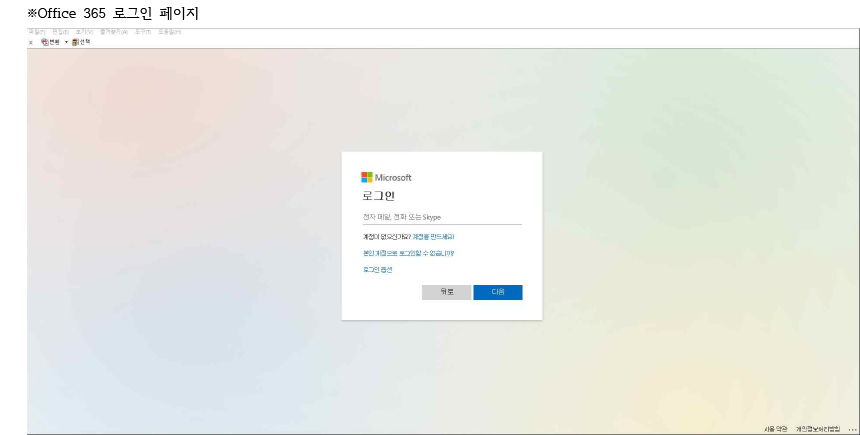This screenshot has width=860, height=435.
Task: Click the 선택 toolbar button
Action: (x=81, y=42)
